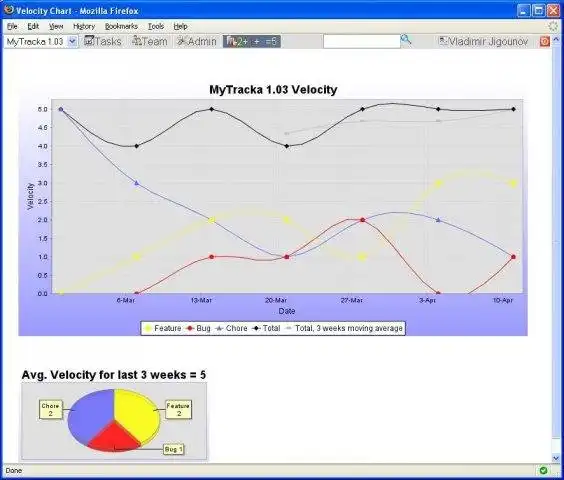Viewport: 564px width, 480px height.
Task: Open the Bookmarks menu
Action: [121, 26]
